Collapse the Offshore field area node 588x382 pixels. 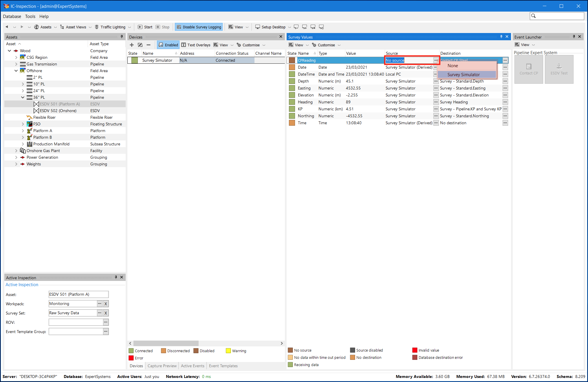(x=16, y=71)
